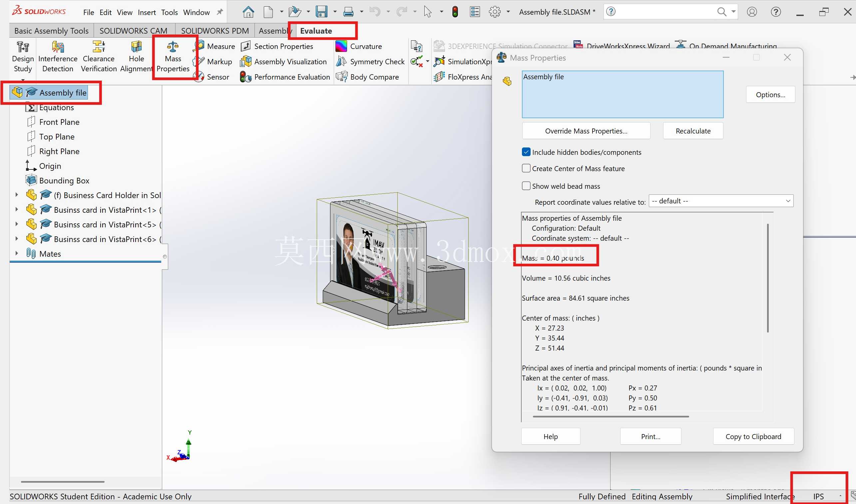
Task: Open the File menu
Action: click(x=88, y=13)
